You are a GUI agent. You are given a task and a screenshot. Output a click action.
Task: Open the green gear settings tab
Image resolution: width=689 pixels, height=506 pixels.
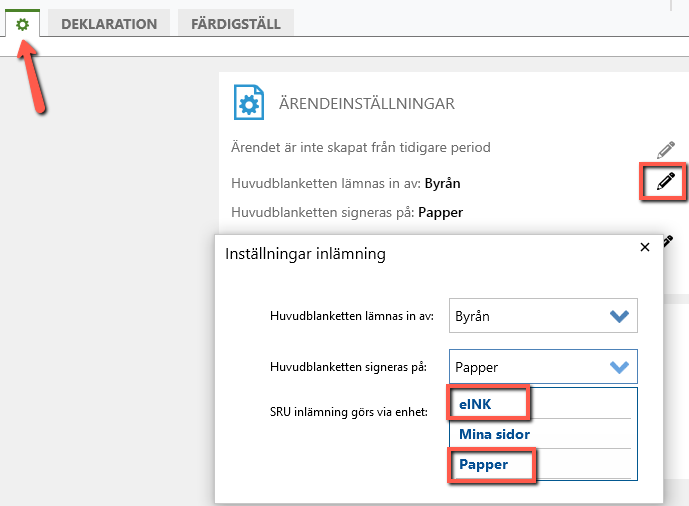coord(22,24)
